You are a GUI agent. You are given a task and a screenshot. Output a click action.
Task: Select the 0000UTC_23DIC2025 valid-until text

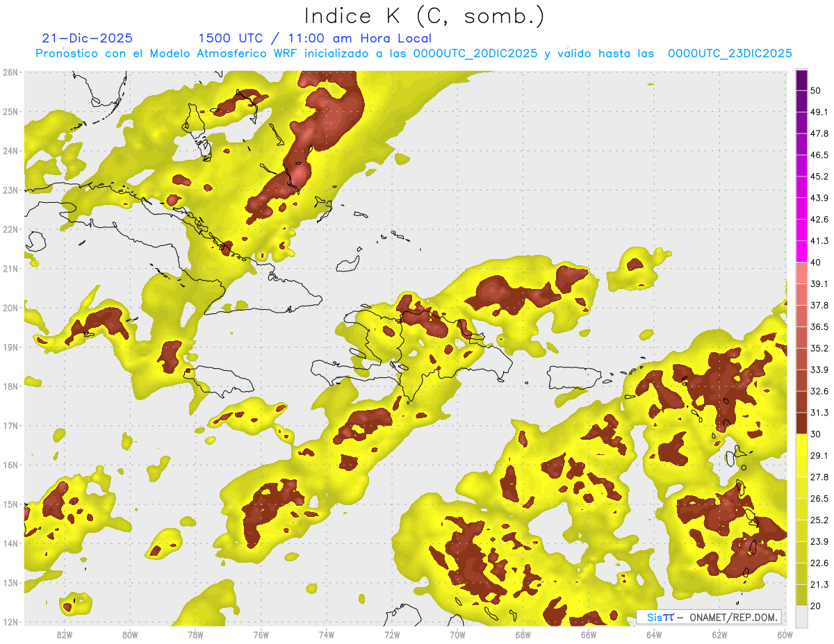tap(730, 53)
